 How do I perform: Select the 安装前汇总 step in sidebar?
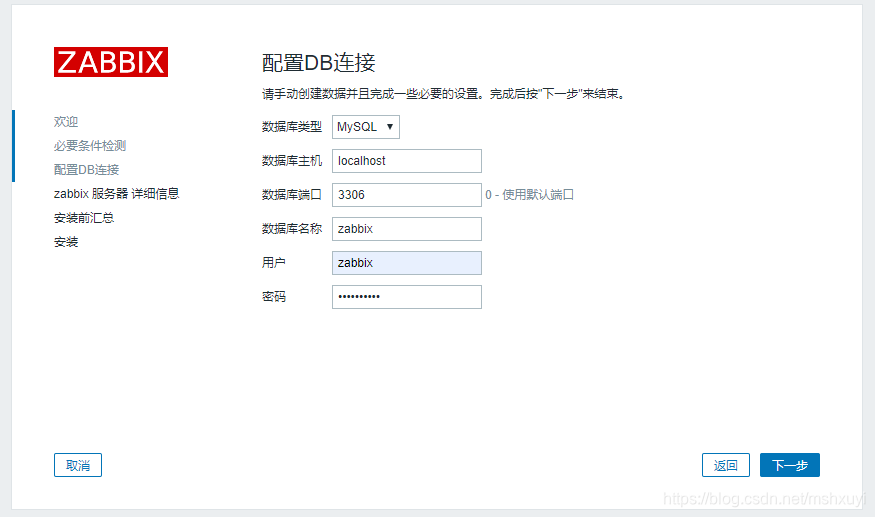(x=84, y=218)
